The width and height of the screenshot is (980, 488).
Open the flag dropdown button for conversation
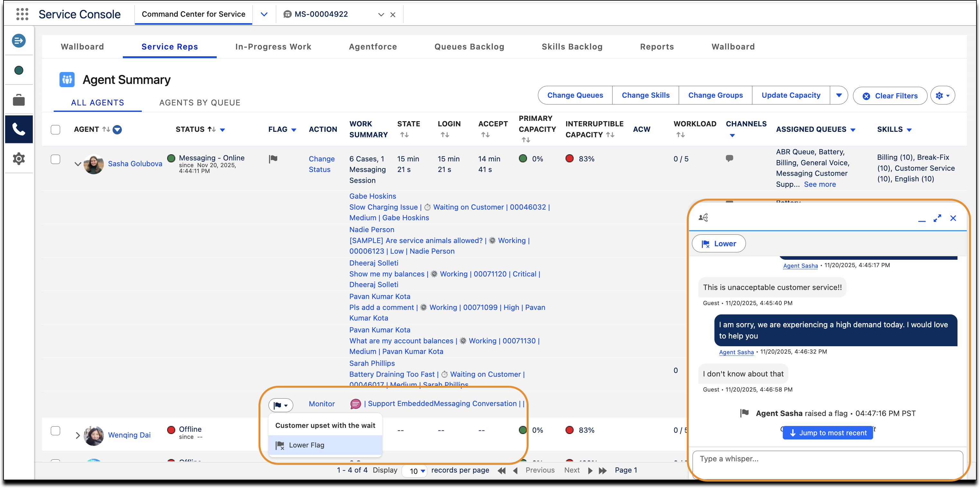(x=281, y=405)
